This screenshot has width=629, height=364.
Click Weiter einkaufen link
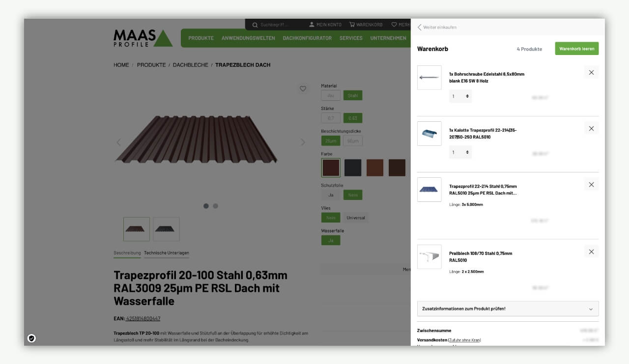click(x=440, y=27)
